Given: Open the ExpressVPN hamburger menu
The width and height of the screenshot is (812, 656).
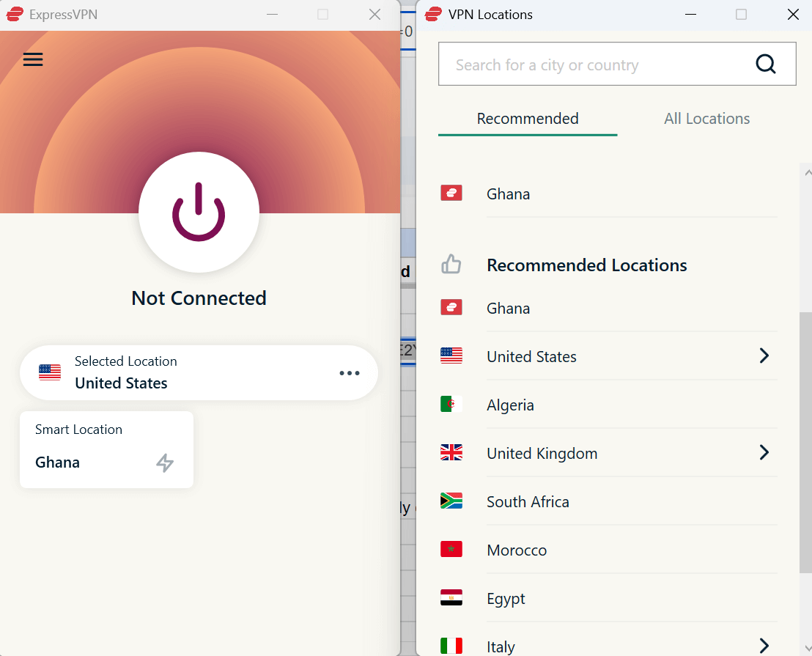Looking at the screenshot, I should click(33, 59).
